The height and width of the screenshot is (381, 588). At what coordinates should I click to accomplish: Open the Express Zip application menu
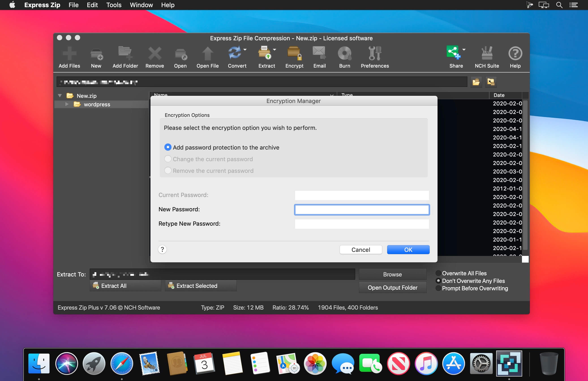click(x=42, y=5)
